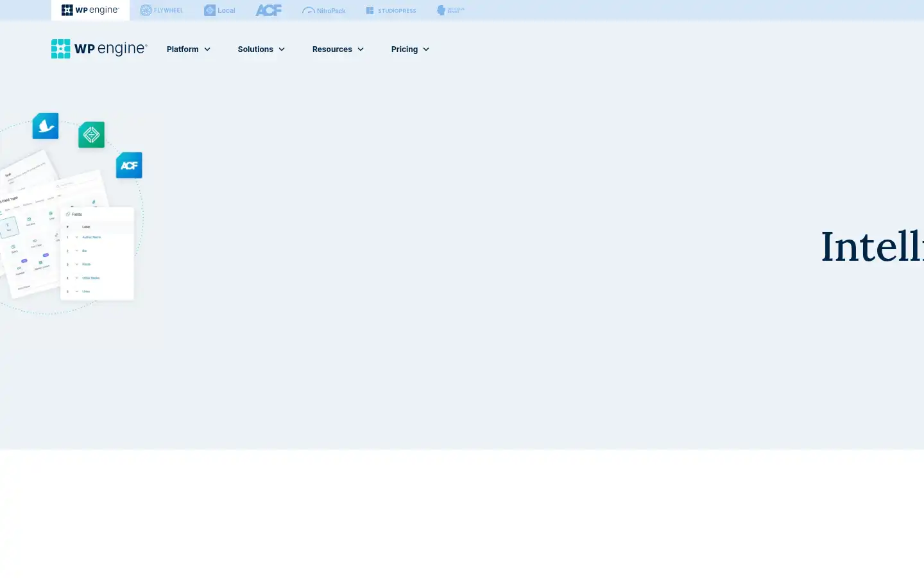Click the Fields panel card in illustration
This screenshot has height=578, width=924.
[97, 253]
